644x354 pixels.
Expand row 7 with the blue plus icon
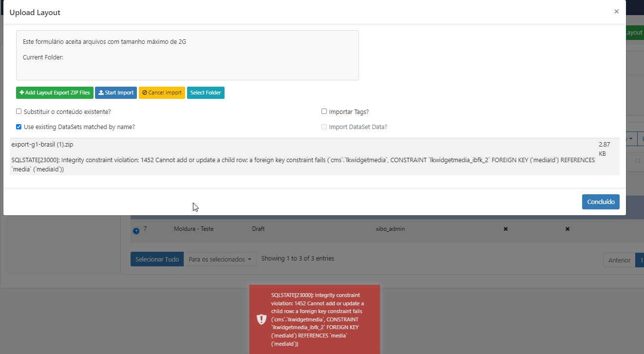136,231
